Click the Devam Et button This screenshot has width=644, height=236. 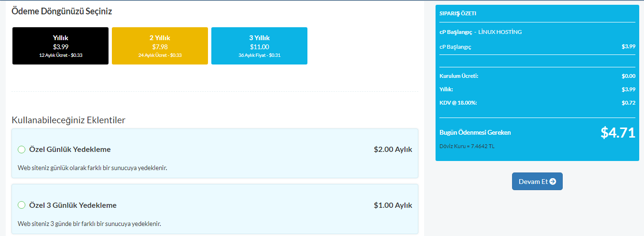(x=537, y=182)
